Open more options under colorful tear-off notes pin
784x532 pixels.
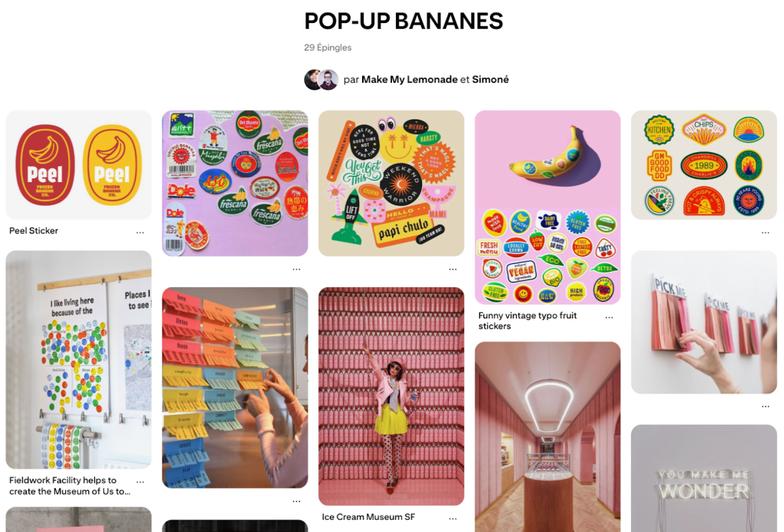click(296, 501)
